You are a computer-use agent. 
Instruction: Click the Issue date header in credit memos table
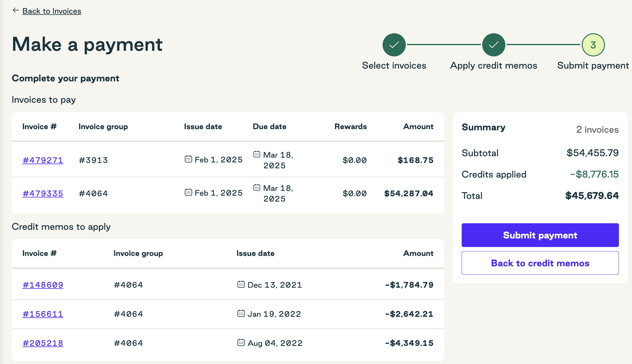click(255, 253)
